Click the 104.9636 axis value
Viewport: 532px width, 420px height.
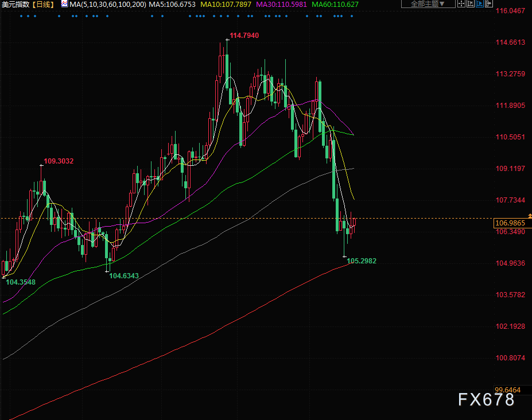pos(510,263)
